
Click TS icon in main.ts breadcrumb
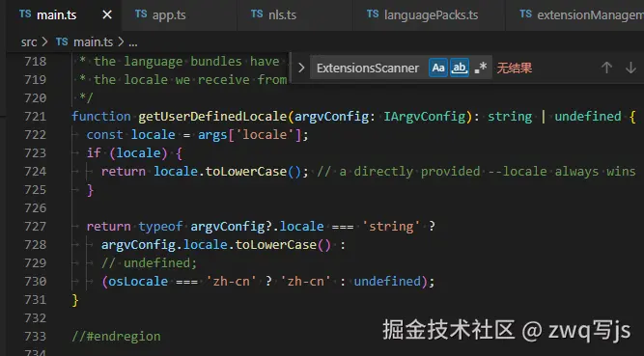tap(62, 41)
